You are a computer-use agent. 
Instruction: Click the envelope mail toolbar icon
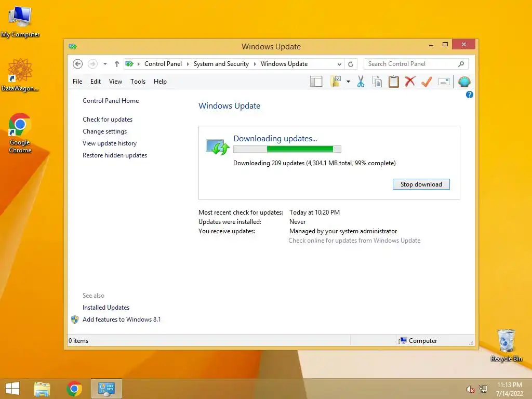[x=444, y=82]
